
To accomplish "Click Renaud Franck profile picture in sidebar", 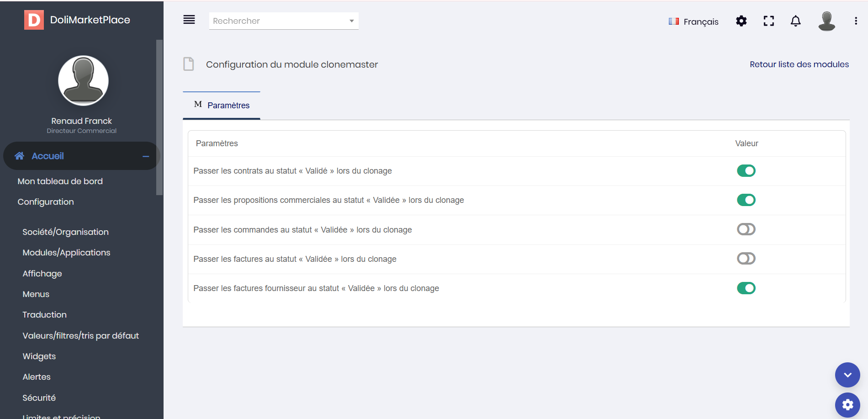I will (83, 81).
